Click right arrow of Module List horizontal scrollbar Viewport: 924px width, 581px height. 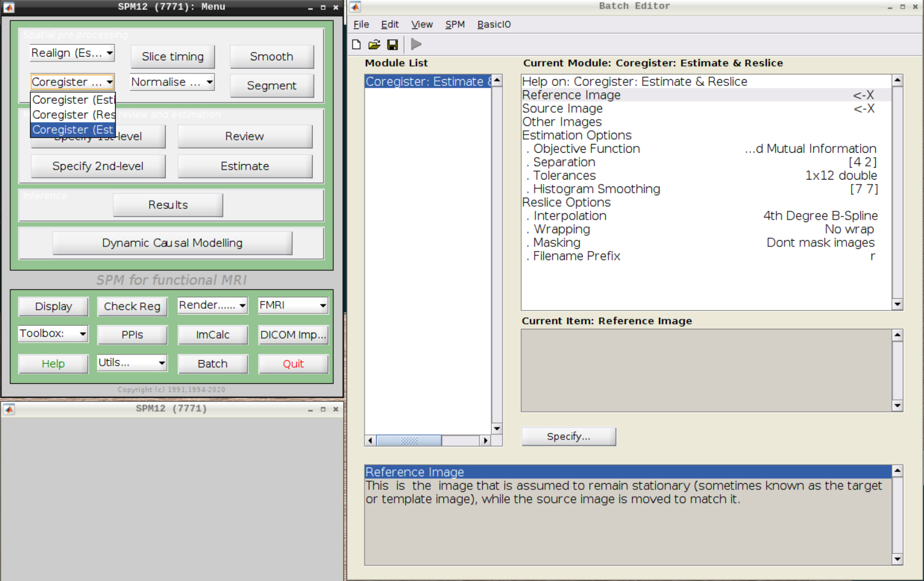[x=486, y=441]
